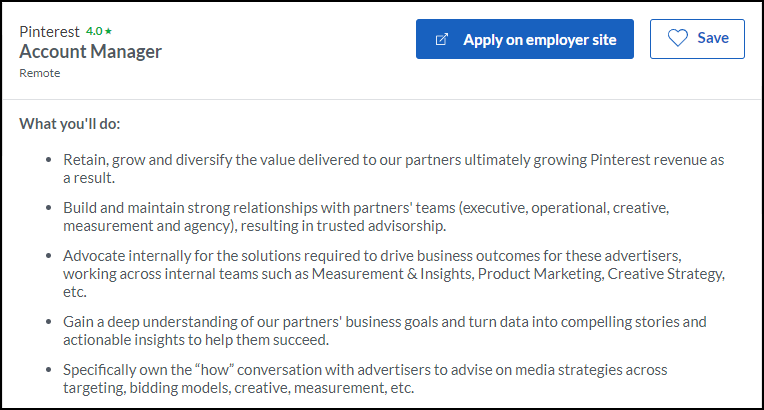The image size is (764, 410).
Task: Click the 4.0 rating number
Action: (94, 31)
